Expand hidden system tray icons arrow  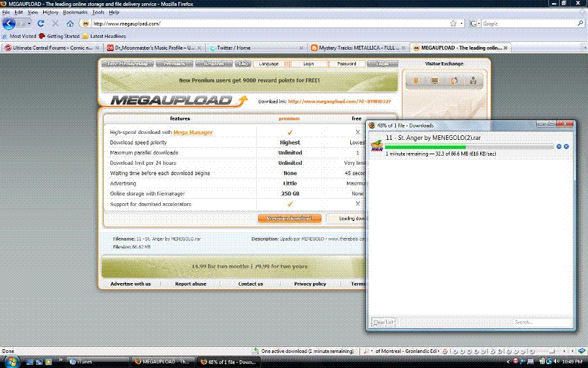pos(508,361)
